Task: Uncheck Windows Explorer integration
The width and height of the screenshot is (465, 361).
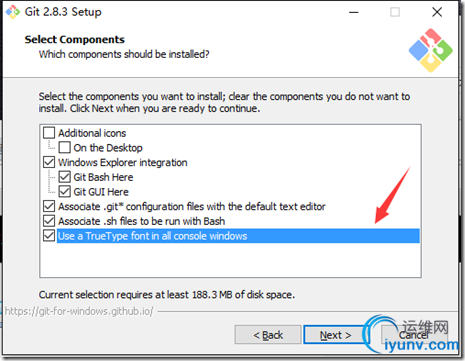Action: click(49, 162)
